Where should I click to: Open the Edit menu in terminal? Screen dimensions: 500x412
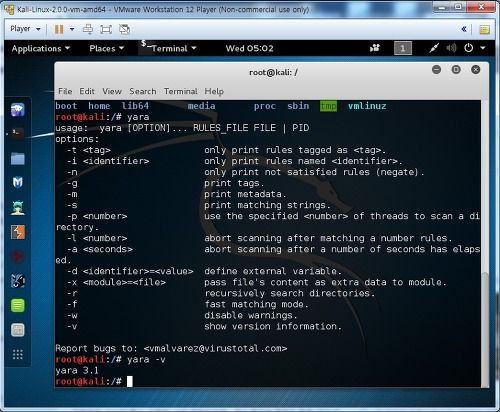87,91
